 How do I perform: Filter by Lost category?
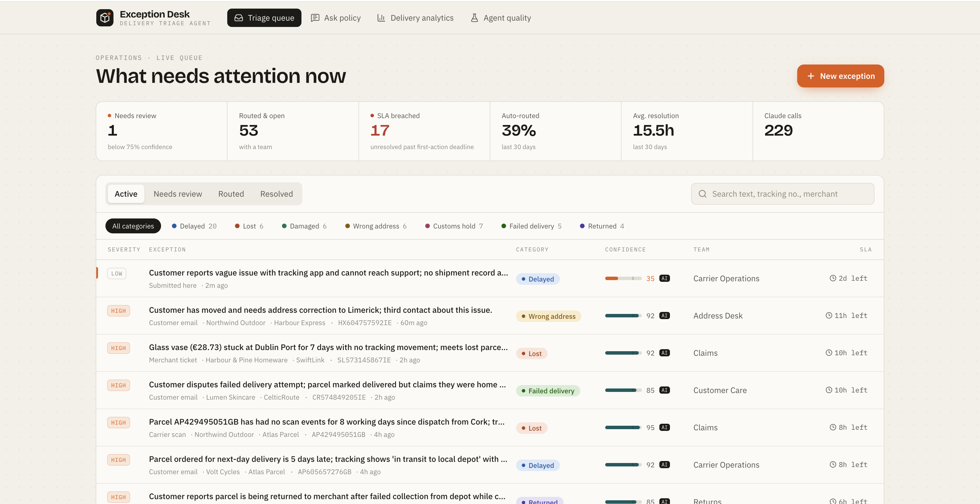pyautogui.click(x=249, y=226)
